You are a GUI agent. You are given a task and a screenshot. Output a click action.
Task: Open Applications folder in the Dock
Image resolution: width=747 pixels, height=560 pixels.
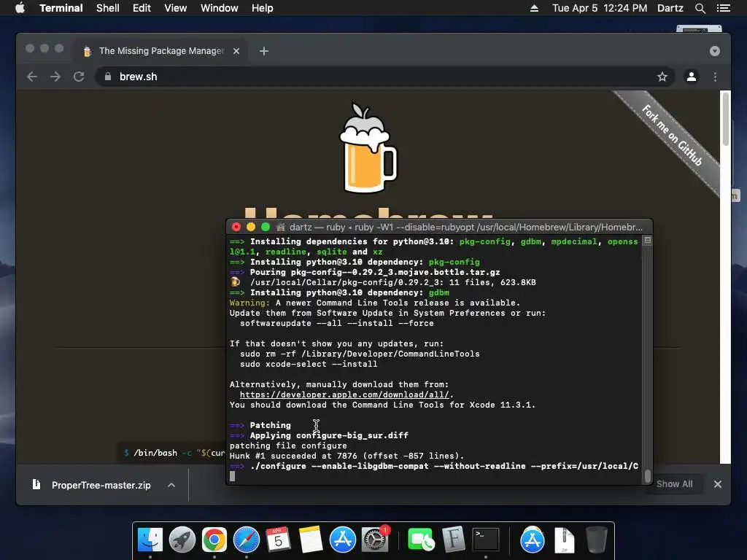[532, 540]
